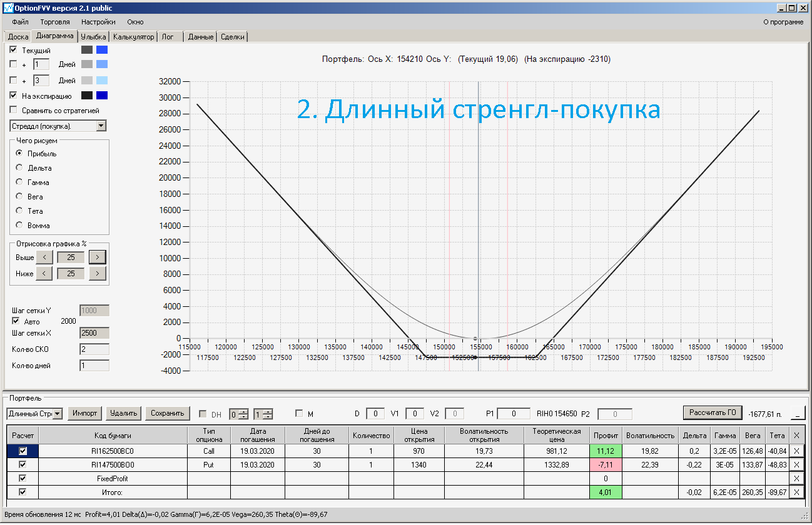Select the Вега radio button

click(x=19, y=196)
